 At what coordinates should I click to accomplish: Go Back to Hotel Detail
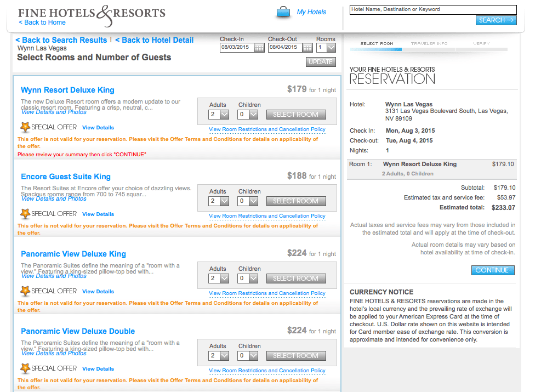click(x=154, y=40)
